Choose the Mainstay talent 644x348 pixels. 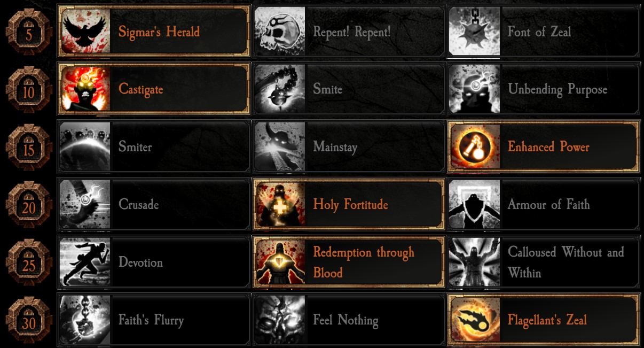point(349,146)
